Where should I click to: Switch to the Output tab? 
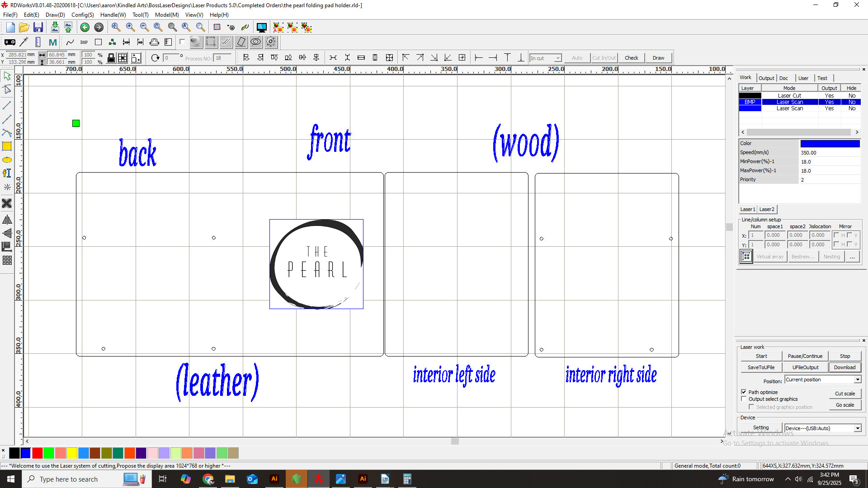(766, 78)
